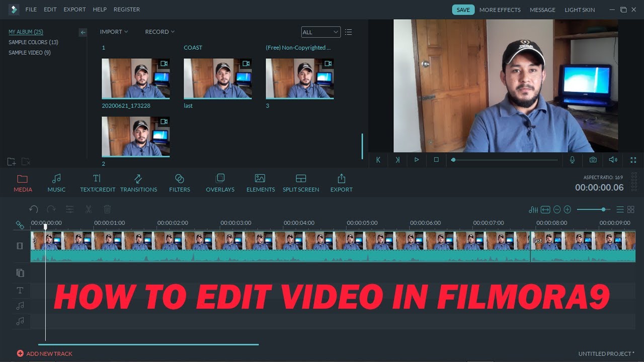Expand the RECORD dropdown
The height and width of the screenshot is (362, 644).
(x=159, y=32)
